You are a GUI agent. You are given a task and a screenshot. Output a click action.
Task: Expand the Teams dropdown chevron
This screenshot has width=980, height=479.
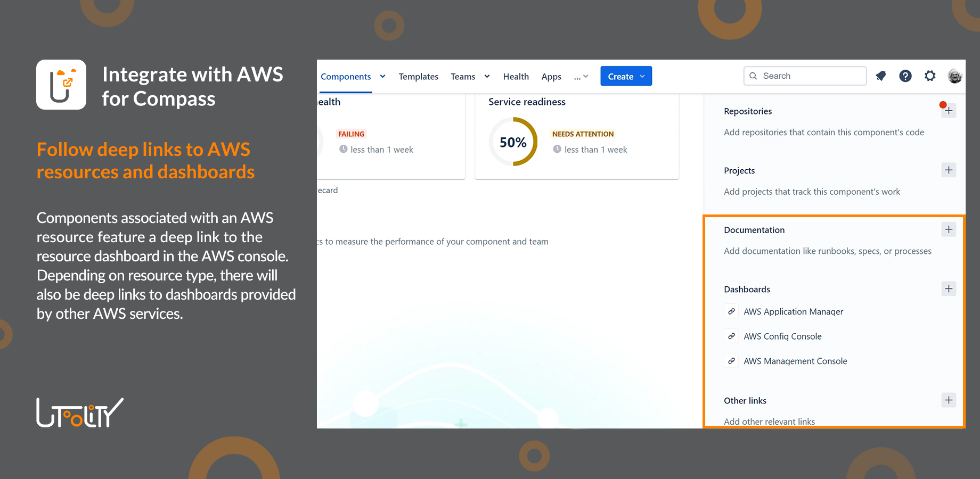pos(487,77)
